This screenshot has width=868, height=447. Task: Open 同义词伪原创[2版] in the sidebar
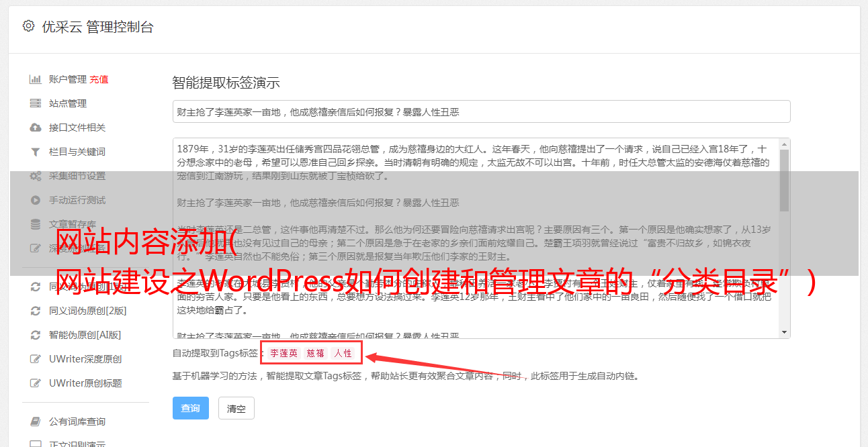(x=87, y=311)
